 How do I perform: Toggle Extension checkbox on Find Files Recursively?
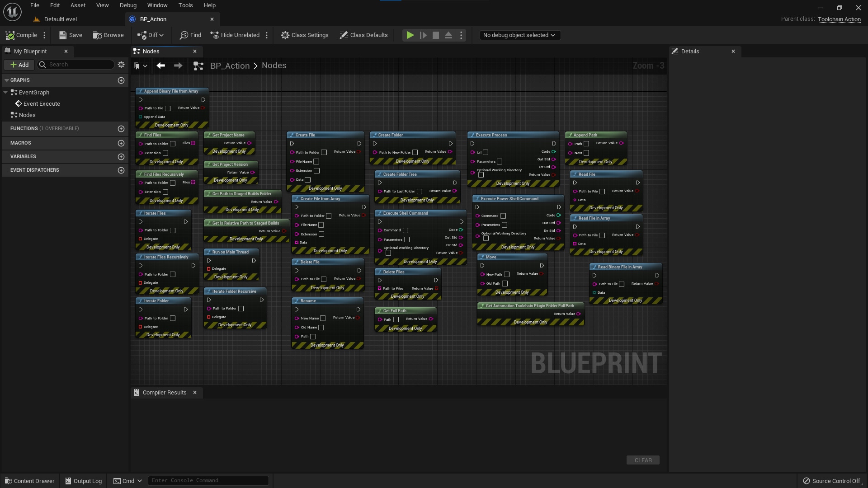point(165,192)
